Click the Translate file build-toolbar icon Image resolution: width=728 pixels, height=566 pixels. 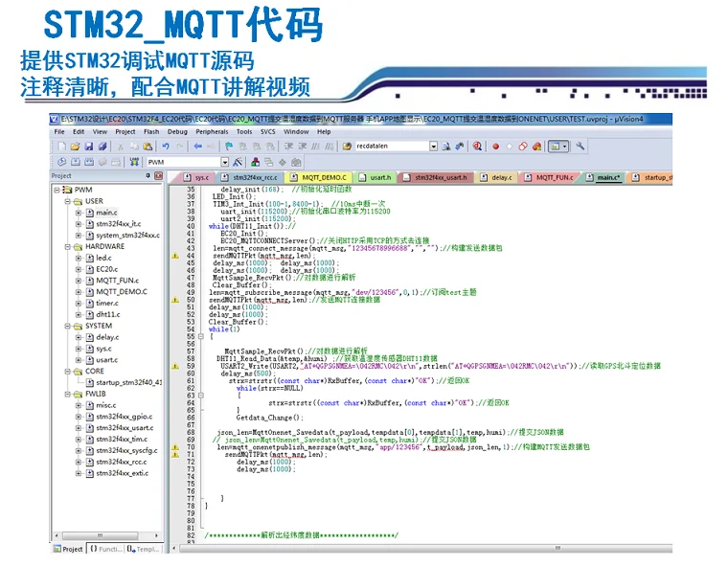coord(61,162)
